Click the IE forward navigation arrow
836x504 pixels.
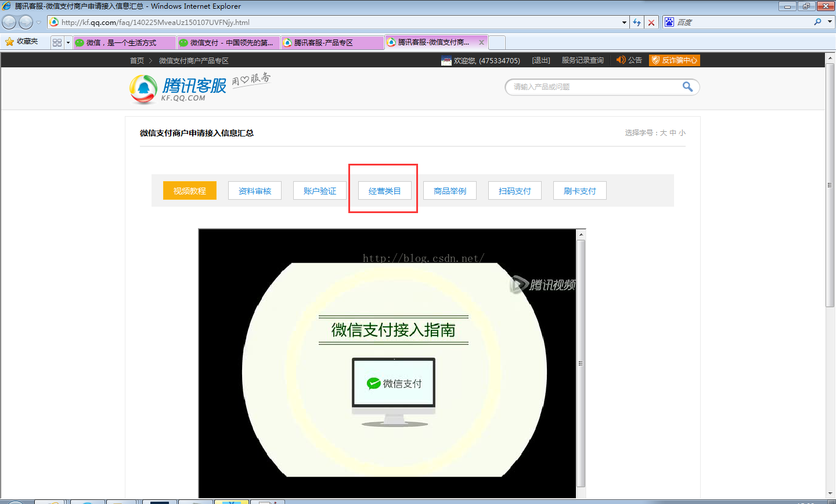[x=26, y=22]
